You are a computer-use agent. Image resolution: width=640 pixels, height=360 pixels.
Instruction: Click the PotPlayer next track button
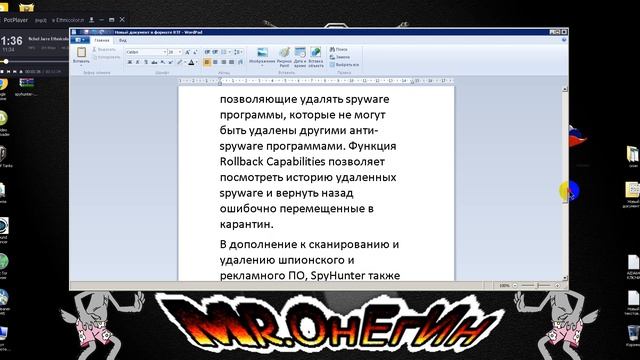(15, 71)
